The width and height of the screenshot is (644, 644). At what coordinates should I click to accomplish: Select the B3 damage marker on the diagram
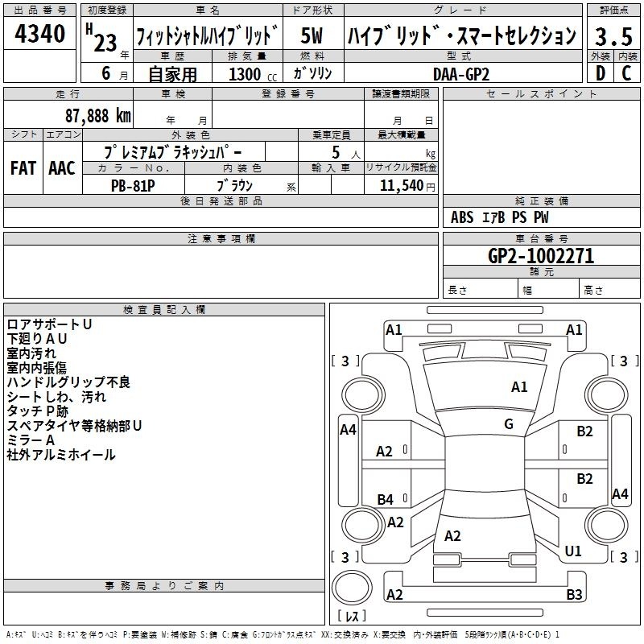574,595
